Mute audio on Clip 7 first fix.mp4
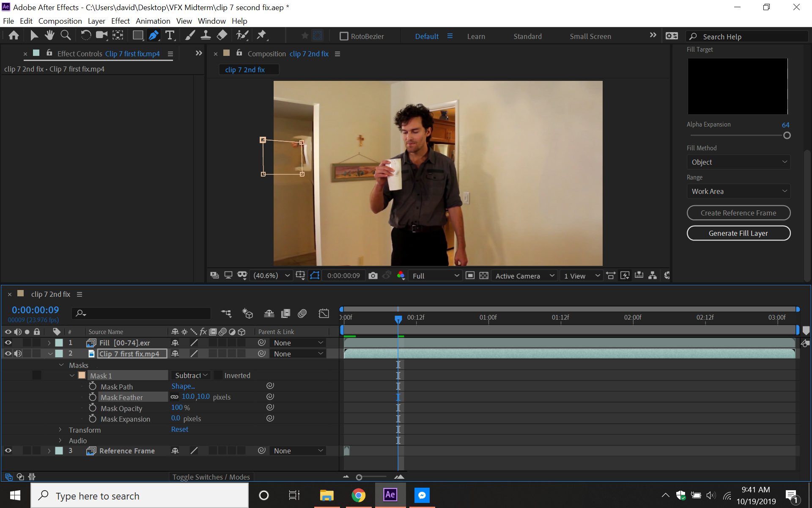The image size is (812, 508). tap(18, 353)
